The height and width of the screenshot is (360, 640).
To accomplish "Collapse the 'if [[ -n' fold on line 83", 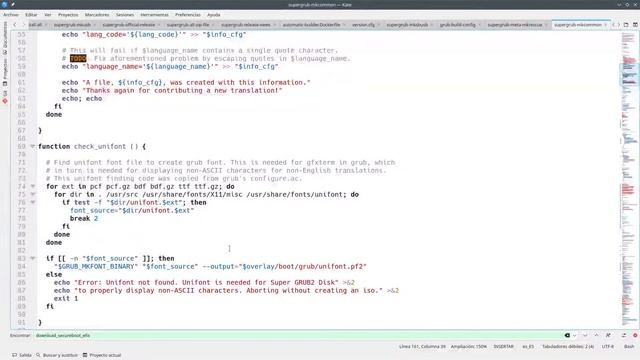I will point(33,258).
